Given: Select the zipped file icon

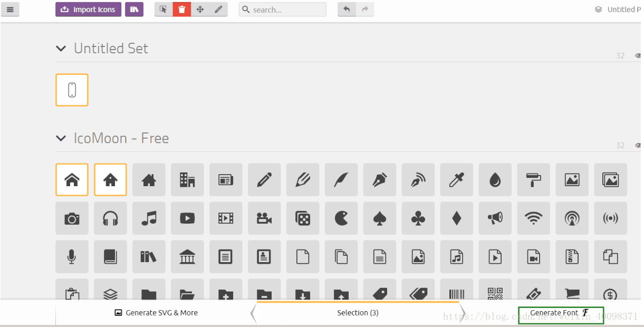Looking at the screenshot, I should pos(572,257).
